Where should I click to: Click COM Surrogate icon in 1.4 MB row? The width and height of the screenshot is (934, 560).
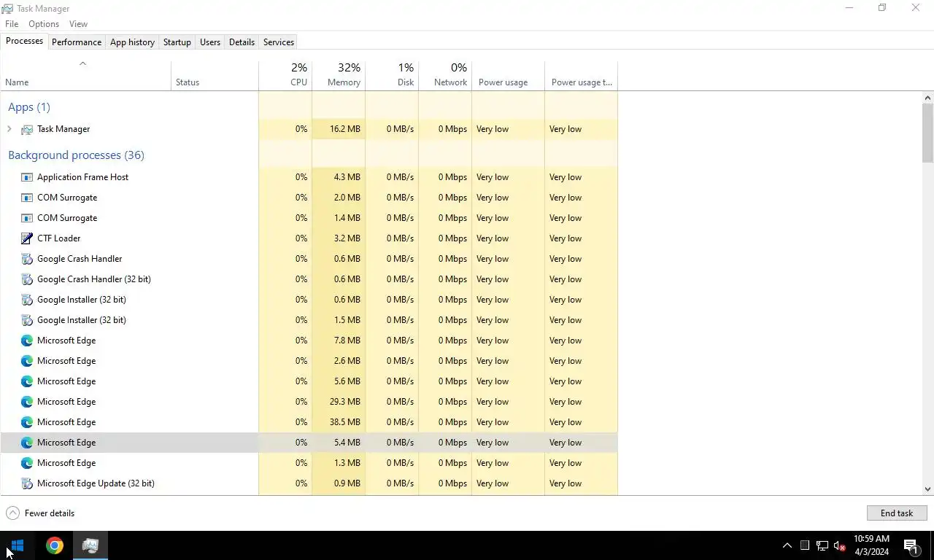click(27, 218)
